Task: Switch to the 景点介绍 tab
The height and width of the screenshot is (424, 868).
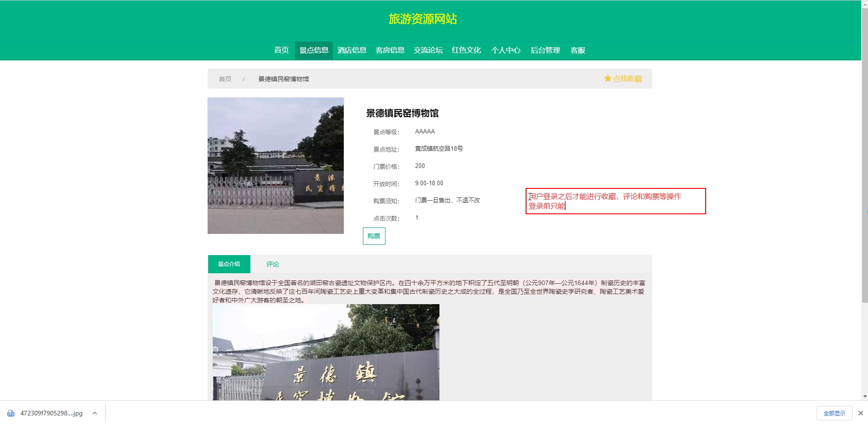Action: coord(229,264)
